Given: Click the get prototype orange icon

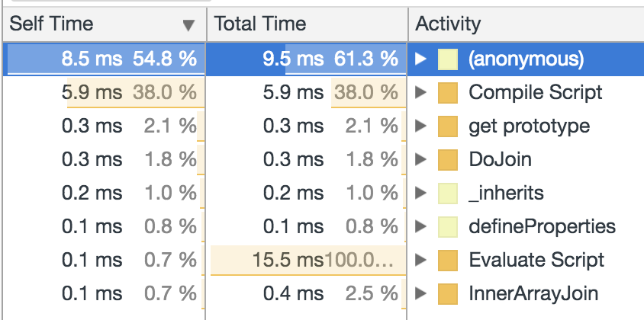Looking at the screenshot, I should pyautogui.click(x=447, y=126).
